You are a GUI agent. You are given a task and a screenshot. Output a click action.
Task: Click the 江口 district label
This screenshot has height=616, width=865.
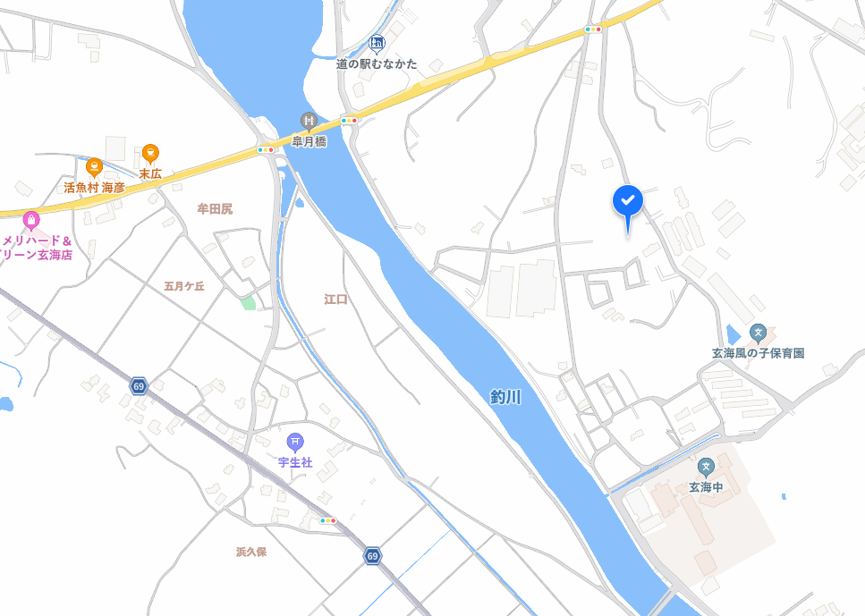335,300
